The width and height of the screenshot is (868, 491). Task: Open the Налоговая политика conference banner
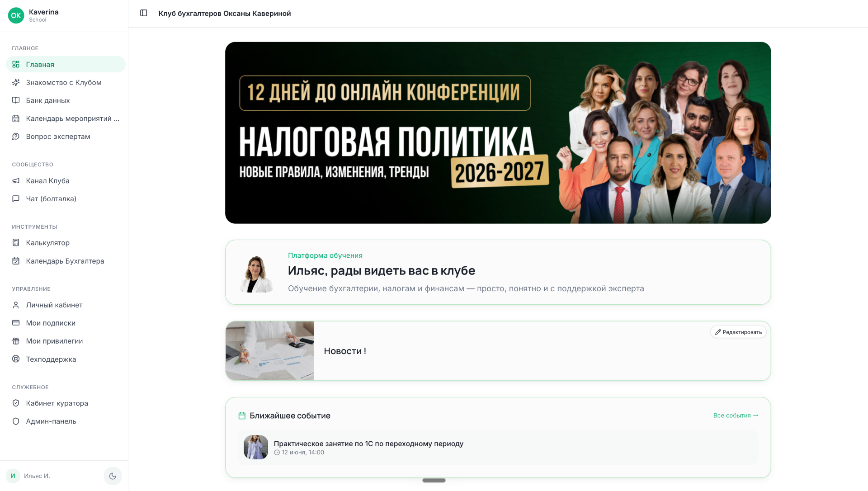tap(498, 132)
